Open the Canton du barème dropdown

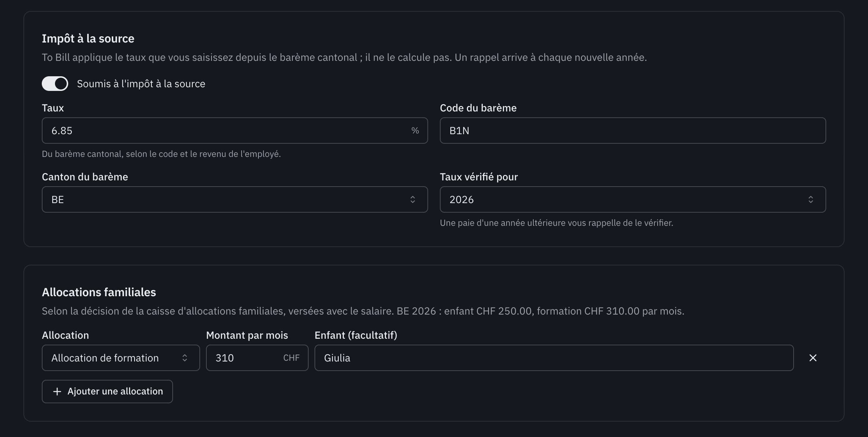pos(235,199)
